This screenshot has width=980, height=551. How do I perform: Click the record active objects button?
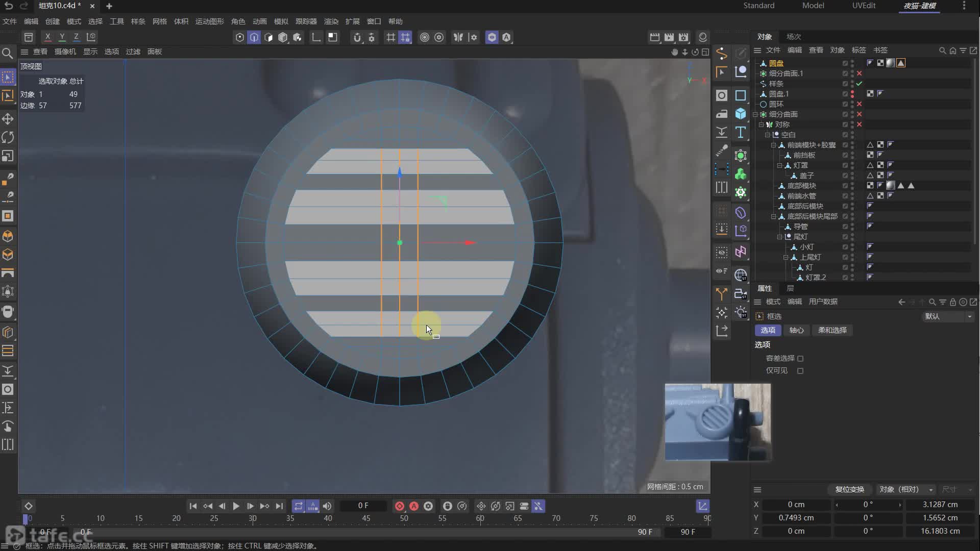coord(400,506)
